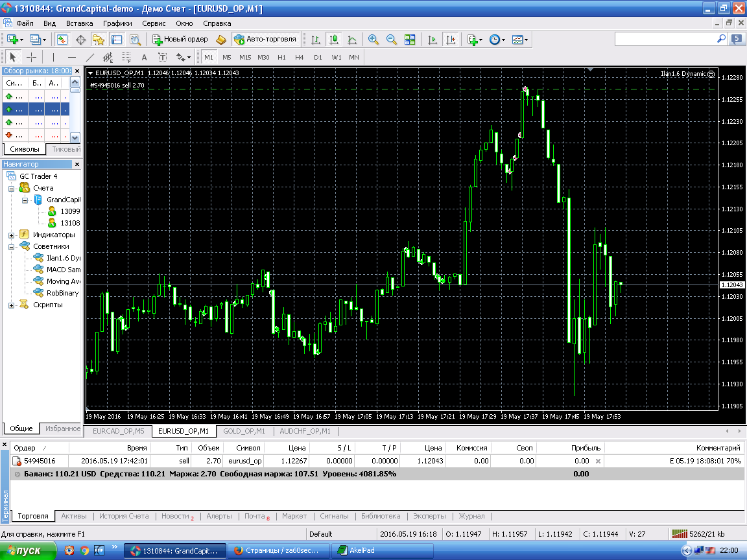Viewport: 747px width, 560px height.
Task: Switch to the Эксперты terminal tab
Action: pos(430,516)
